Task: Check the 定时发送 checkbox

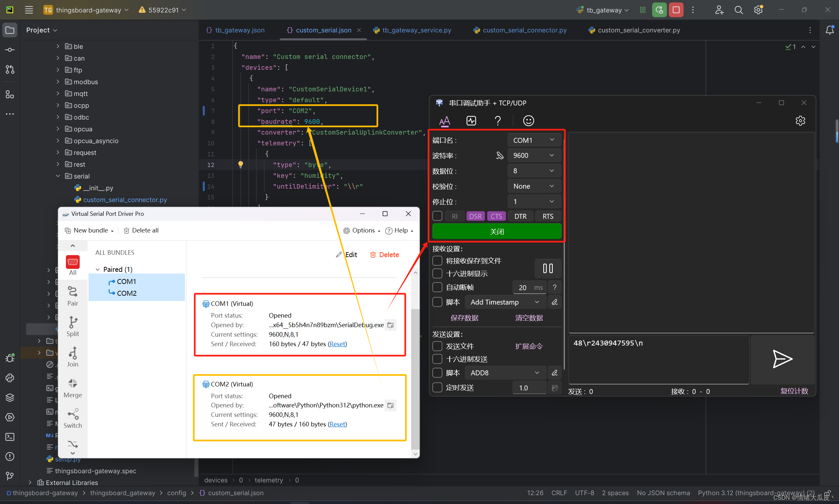Action: pos(437,387)
